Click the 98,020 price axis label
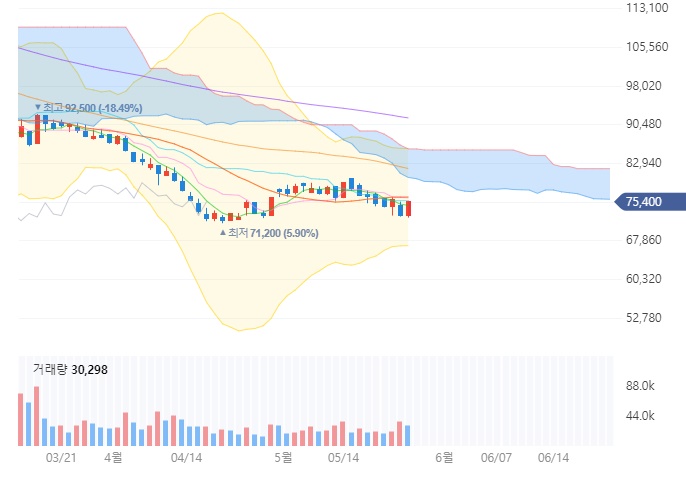The width and height of the screenshot is (686, 487). (x=644, y=86)
